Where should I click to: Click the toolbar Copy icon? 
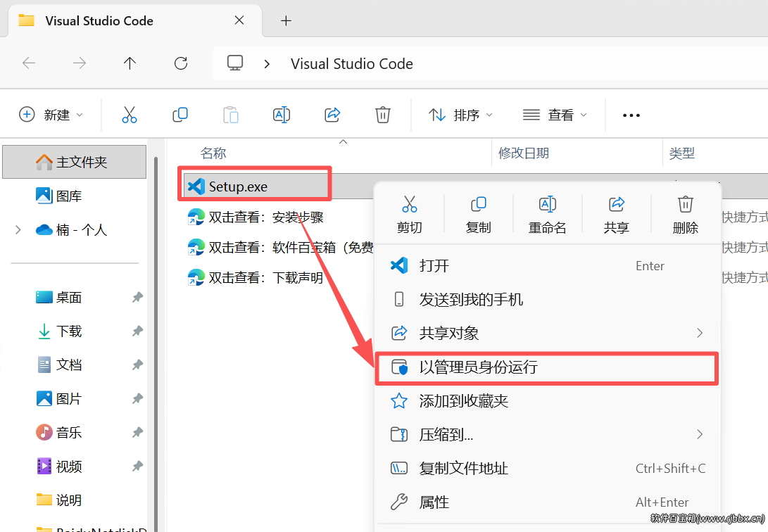tap(180, 115)
